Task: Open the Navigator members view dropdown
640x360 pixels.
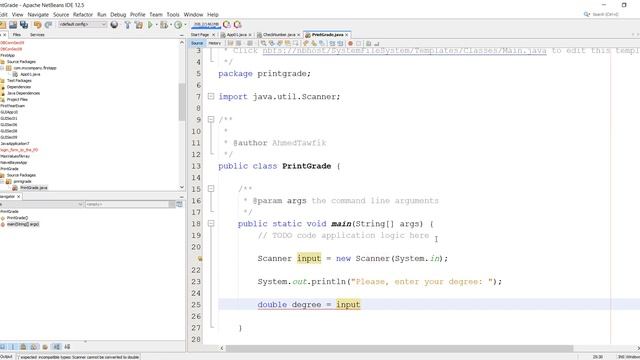Action: (41, 204)
